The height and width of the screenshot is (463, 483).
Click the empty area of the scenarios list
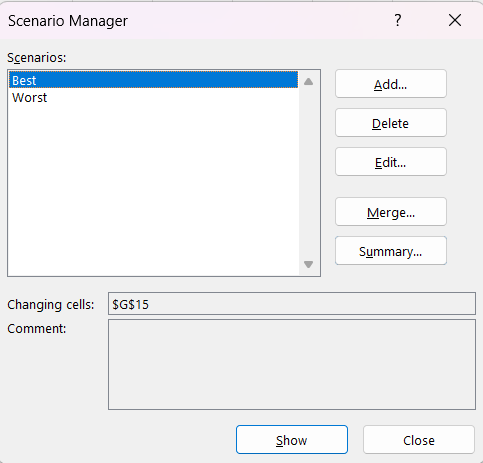pos(153,190)
